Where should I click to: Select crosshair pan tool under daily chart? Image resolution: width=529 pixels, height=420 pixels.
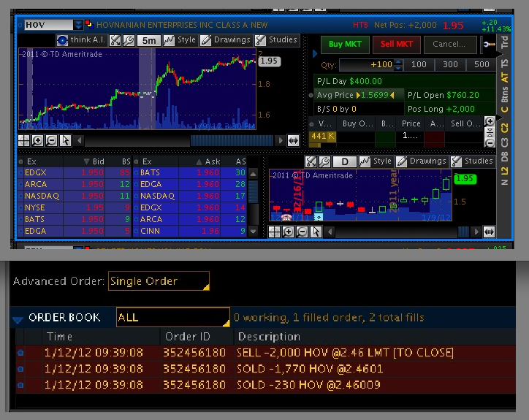pos(274,232)
